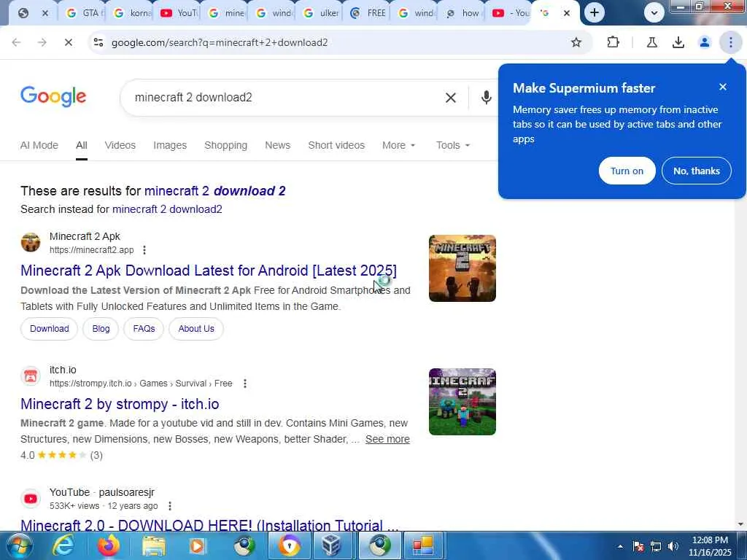Open the Chrome Labs flask icon
The height and width of the screenshot is (560, 747).
tap(651, 42)
